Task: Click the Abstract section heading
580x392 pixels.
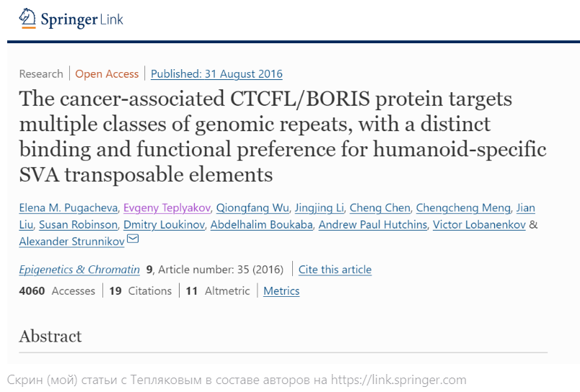Action: (x=50, y=336)
